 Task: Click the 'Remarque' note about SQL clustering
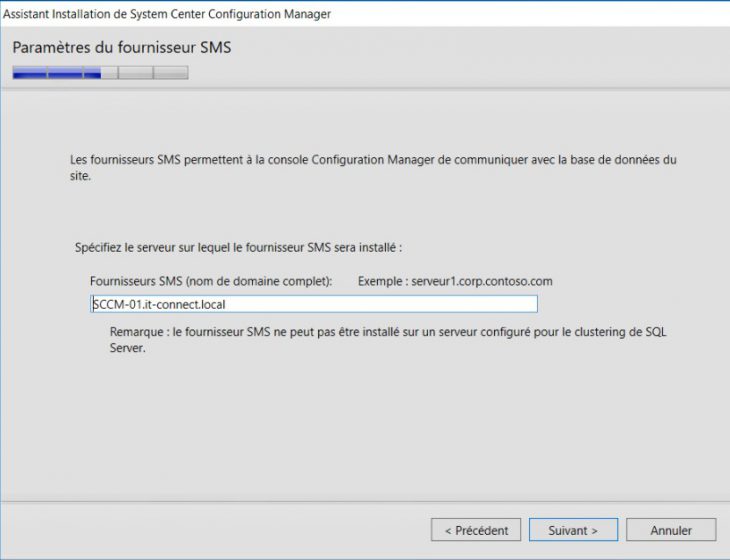click(388, 340)
